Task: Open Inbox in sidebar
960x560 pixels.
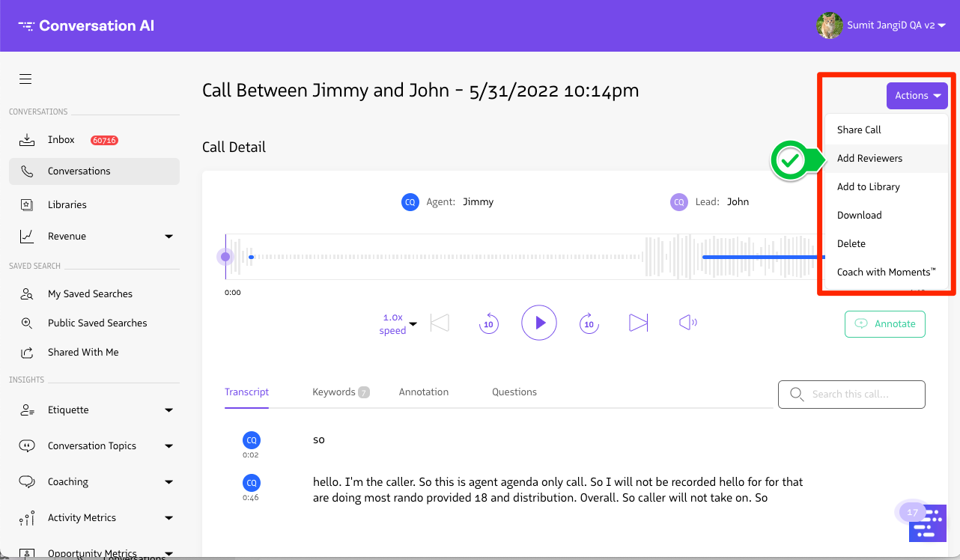Action: (61, 140)
